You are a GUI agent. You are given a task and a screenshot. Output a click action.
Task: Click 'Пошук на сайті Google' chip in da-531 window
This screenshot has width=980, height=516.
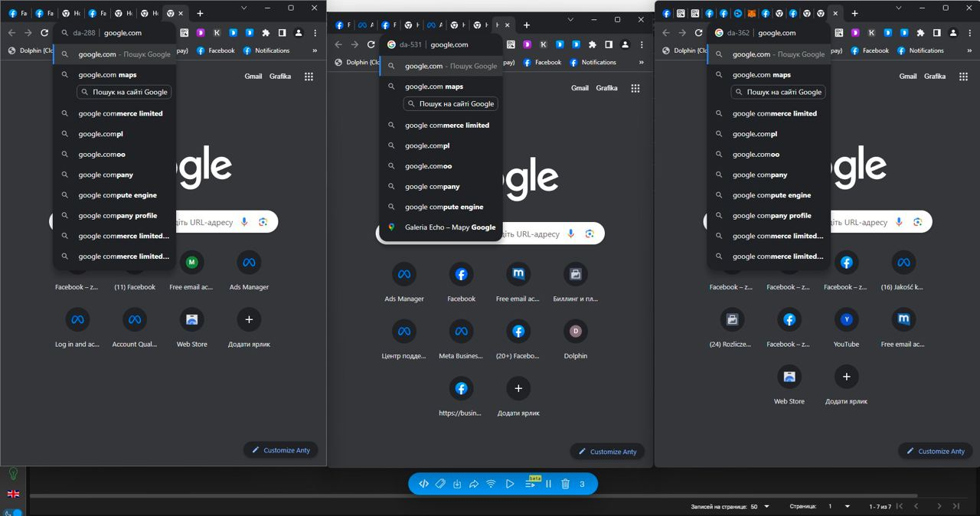coord(451,103)
